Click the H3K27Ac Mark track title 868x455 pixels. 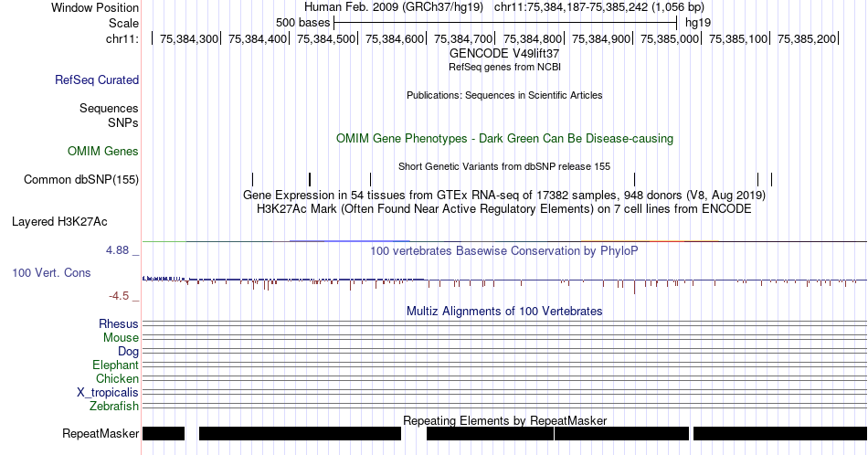point(504,208)
